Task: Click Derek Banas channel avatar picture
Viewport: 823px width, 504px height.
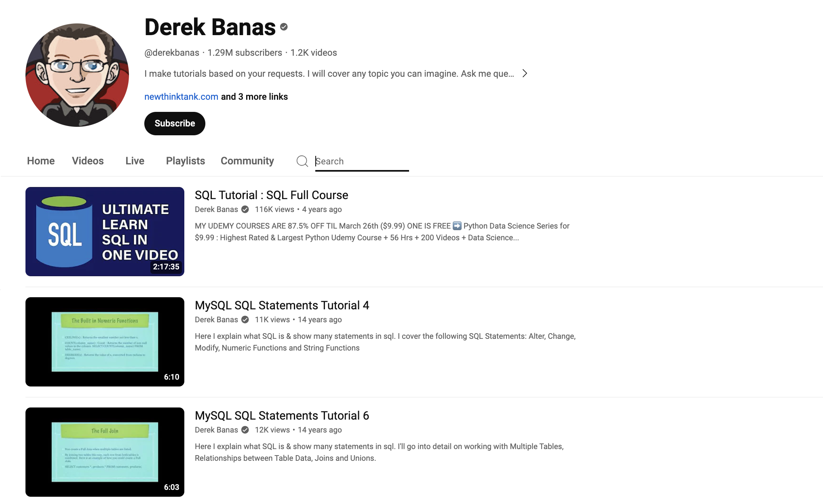Action: point(77,75)
